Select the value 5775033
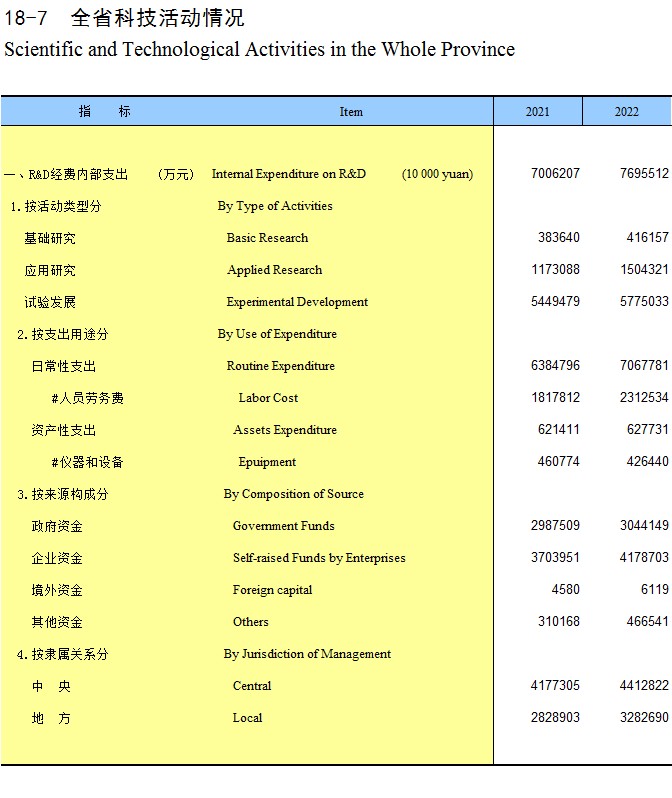Image resolution: width=672 pixels, height=798 pixels. [644, 302]
